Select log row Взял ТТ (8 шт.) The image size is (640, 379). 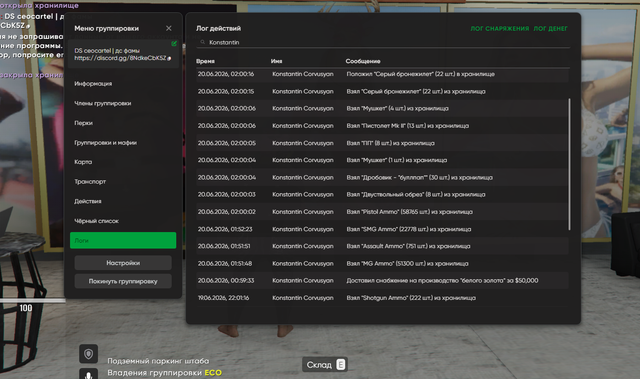[382, 143]
